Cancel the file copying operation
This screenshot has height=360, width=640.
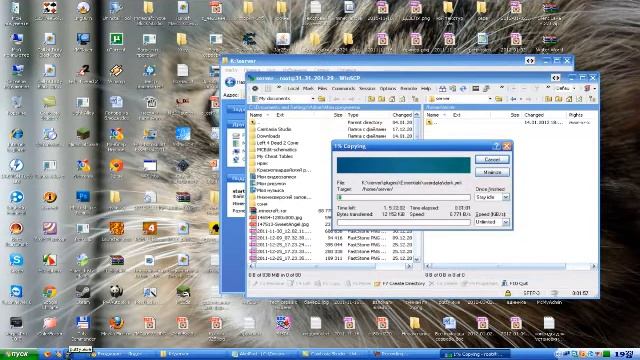[x=492, y=160]
